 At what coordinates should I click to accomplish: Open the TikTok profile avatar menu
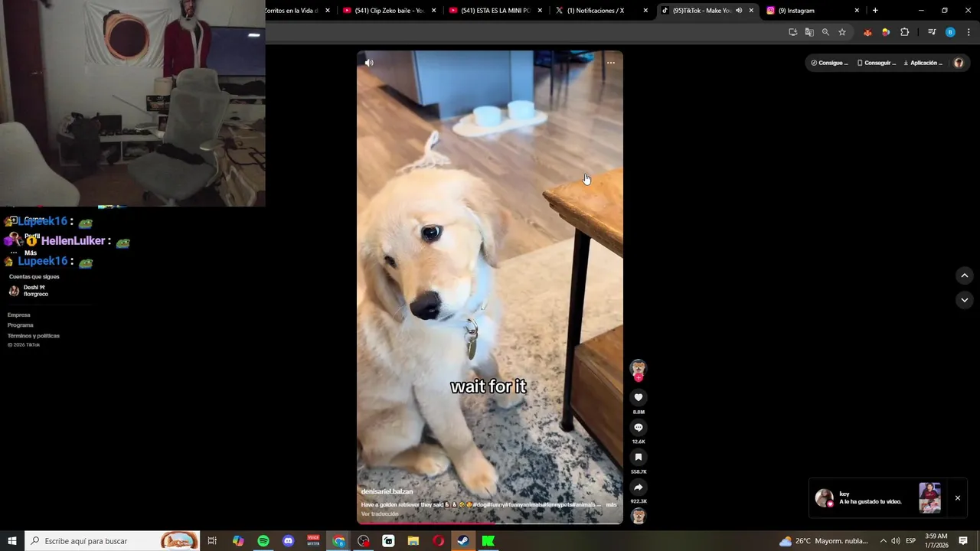(959, 63)
